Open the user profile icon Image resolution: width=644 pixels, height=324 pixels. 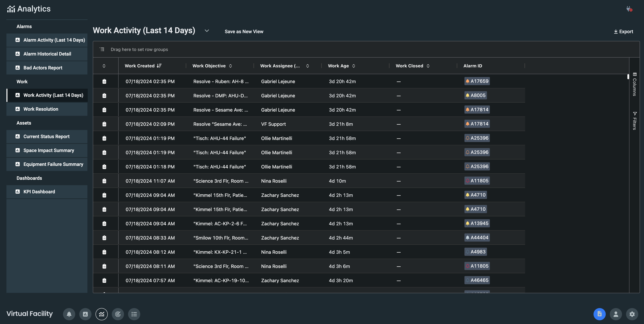616,314
